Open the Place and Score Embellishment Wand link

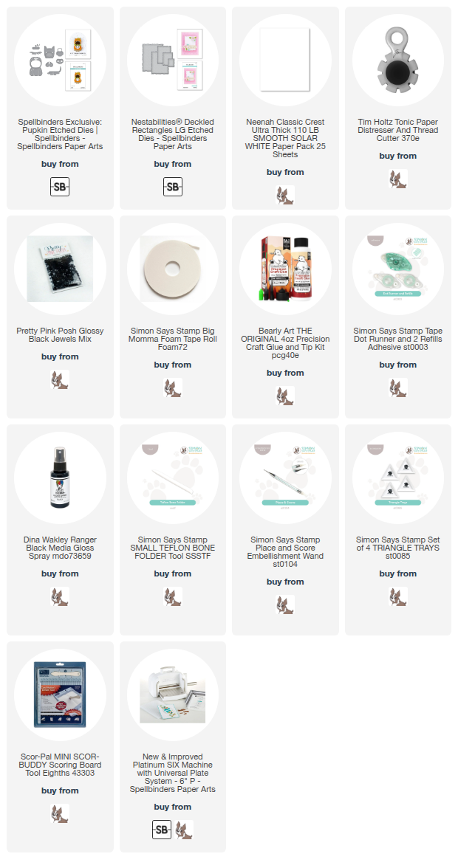click(285, 552)
